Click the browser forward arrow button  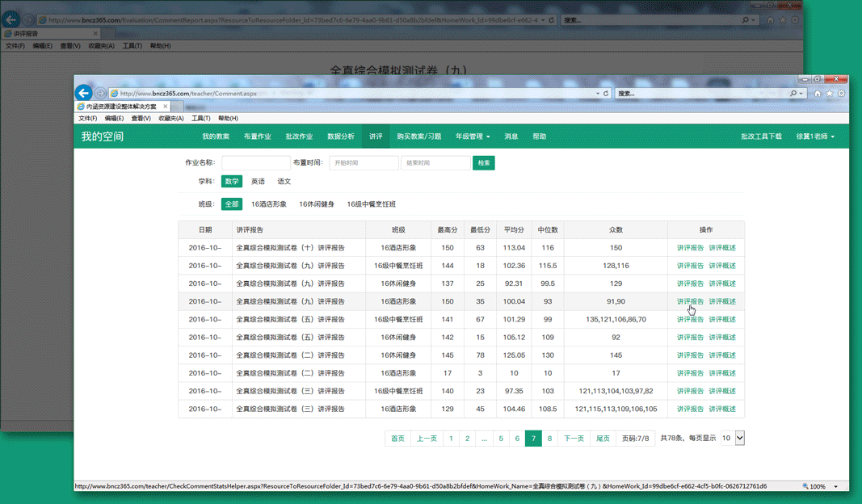(x=100, y=93)
